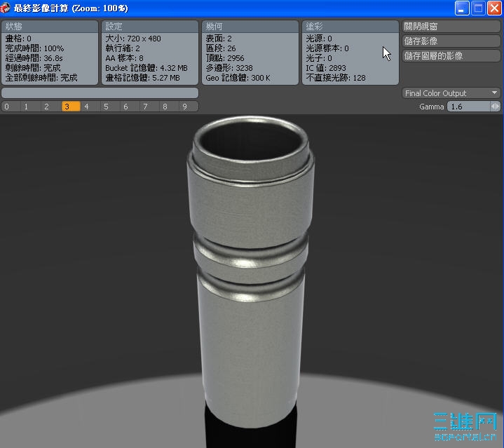Open the Final Color Output dropdown

pos(451,93)
